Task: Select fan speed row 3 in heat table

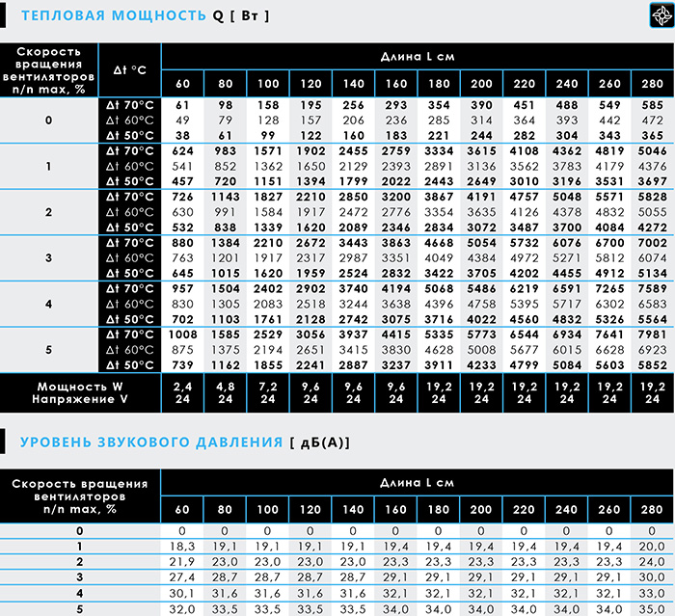Action: [48, 257]
